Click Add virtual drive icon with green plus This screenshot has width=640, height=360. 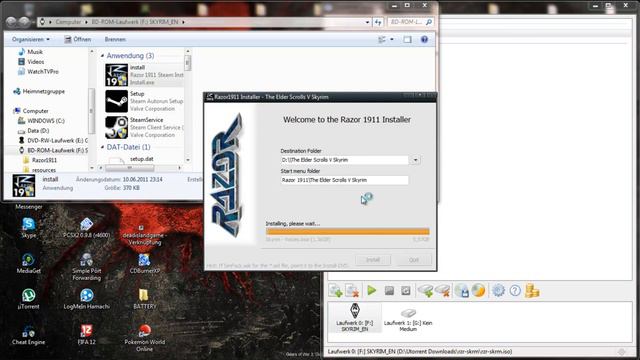click(425, 291)
